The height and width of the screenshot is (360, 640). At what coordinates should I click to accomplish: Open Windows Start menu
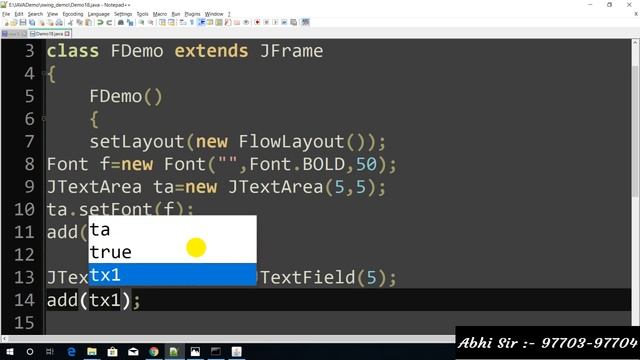9,351
